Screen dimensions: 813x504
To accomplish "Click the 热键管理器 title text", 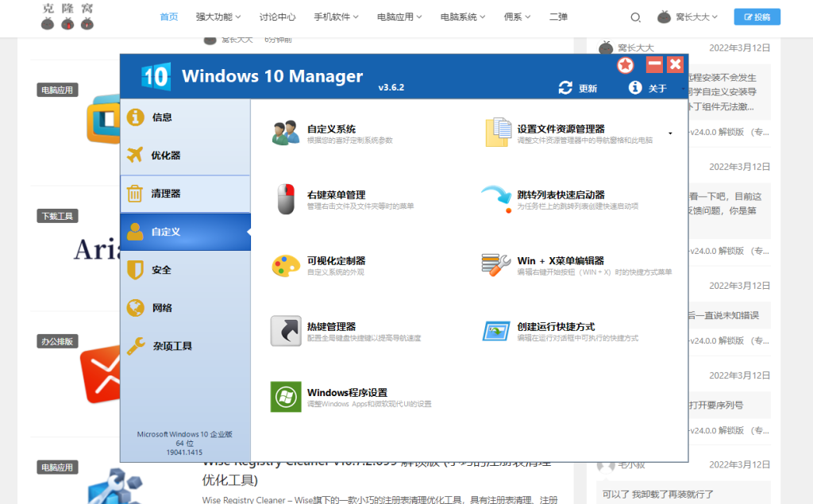I will tap(331, 327).
